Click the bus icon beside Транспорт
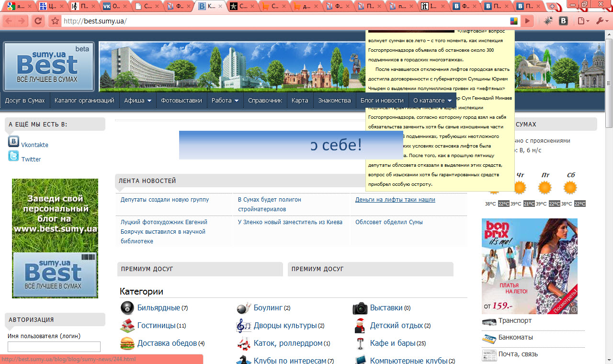The height and width of the screenshot is (364, 613). tap(489, 321)
